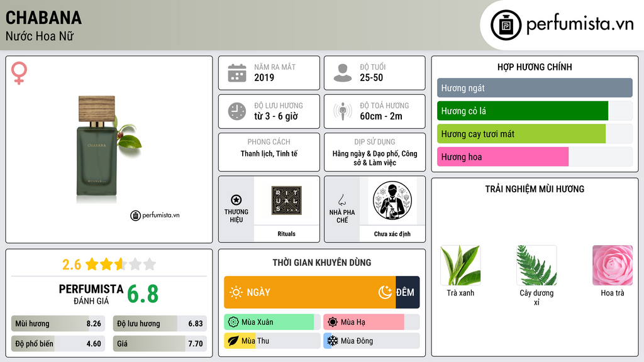
Task: Click the TRẢI NGHIỆM MÙI HƯƠNG heading
Action: [535, 189]
